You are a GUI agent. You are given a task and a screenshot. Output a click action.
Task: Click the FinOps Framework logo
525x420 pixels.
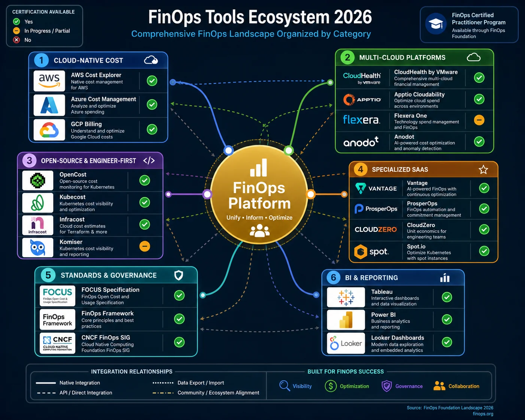click(57, 320)
